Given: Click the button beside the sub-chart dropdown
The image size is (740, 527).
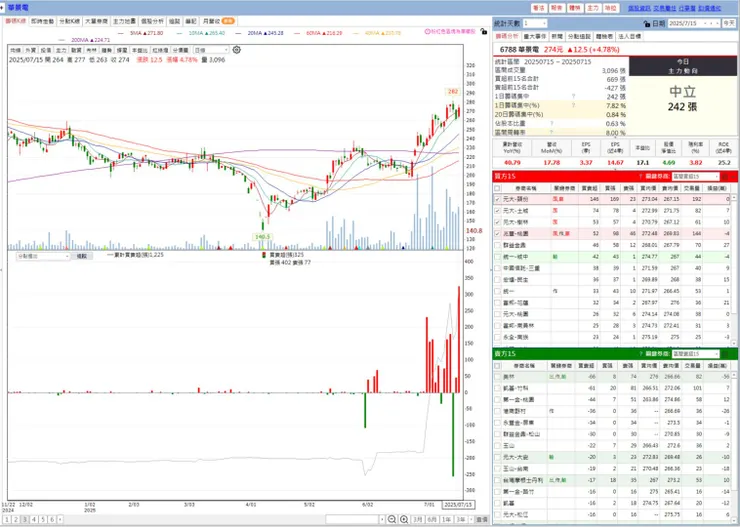Looking at the screenshot, I should (x=82, y=256).
